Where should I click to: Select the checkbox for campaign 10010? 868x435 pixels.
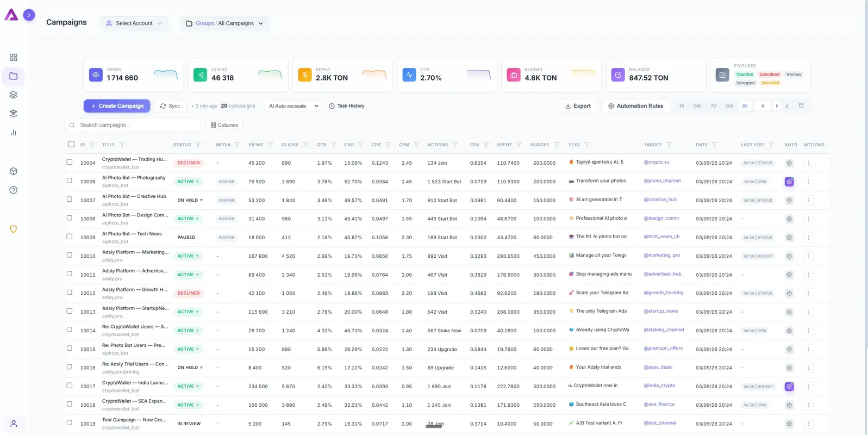(69, 255)
